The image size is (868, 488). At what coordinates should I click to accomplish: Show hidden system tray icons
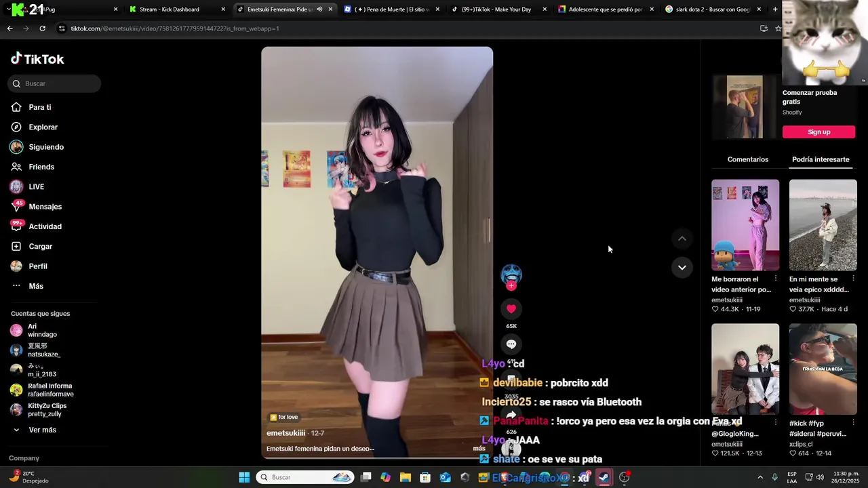pyautogui.click(x=760, y=477)
